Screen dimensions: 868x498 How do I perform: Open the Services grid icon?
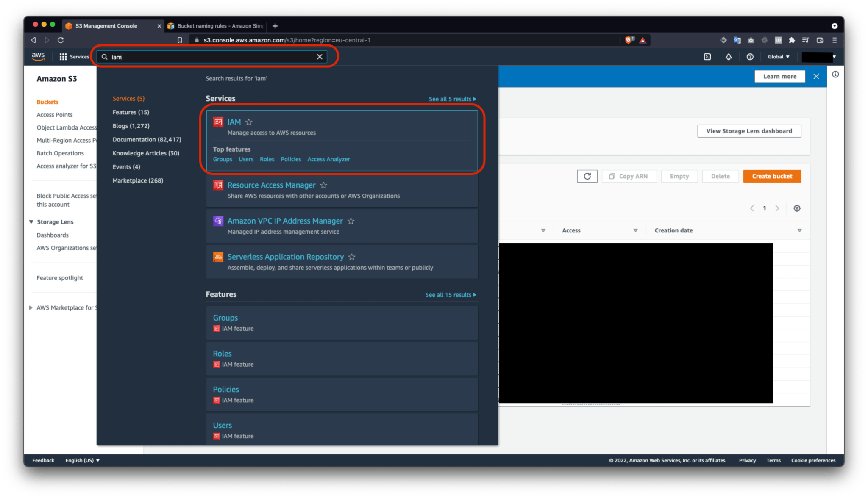point(63,56)
